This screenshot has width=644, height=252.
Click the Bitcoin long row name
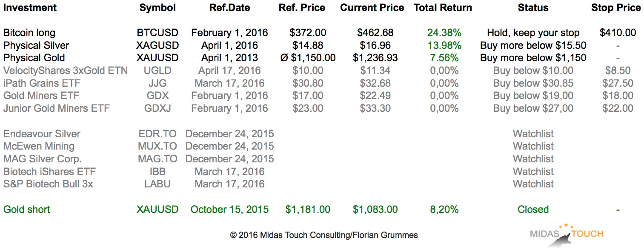[29, 33]
